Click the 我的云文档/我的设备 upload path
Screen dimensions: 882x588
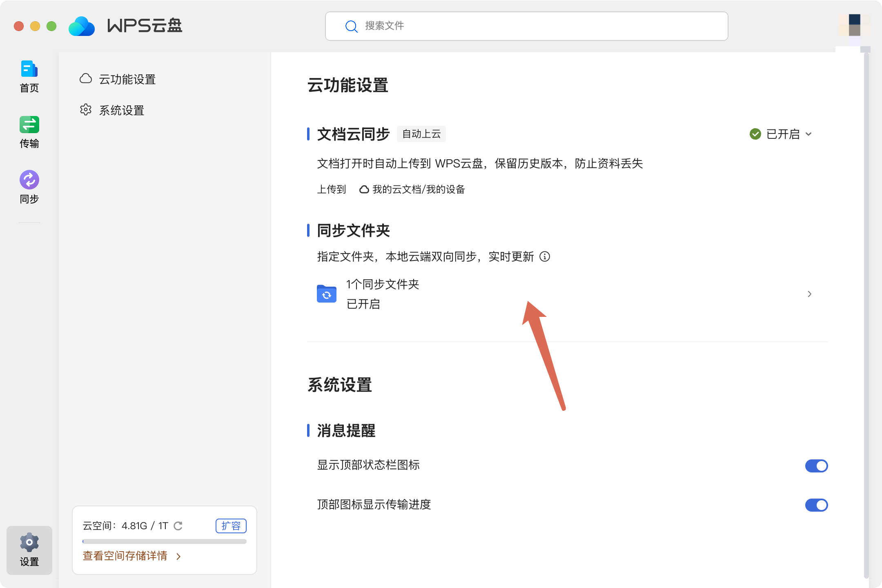[419, 189]
